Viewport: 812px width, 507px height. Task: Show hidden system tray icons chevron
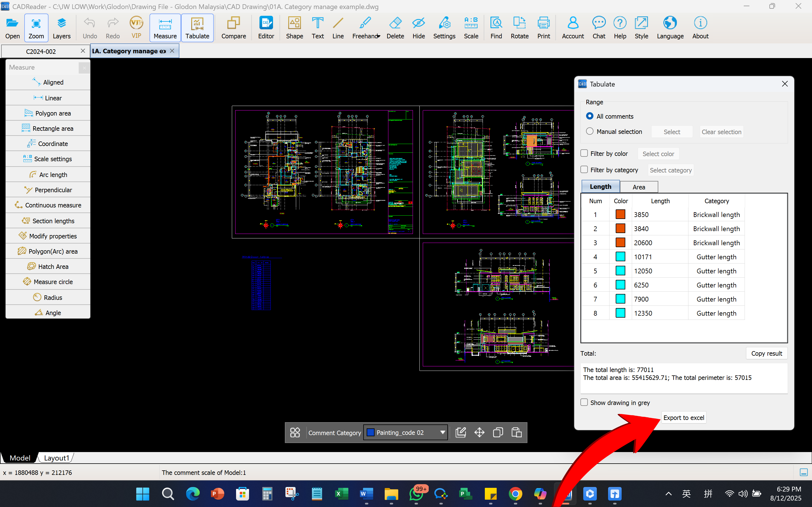[x=668, y=493]
